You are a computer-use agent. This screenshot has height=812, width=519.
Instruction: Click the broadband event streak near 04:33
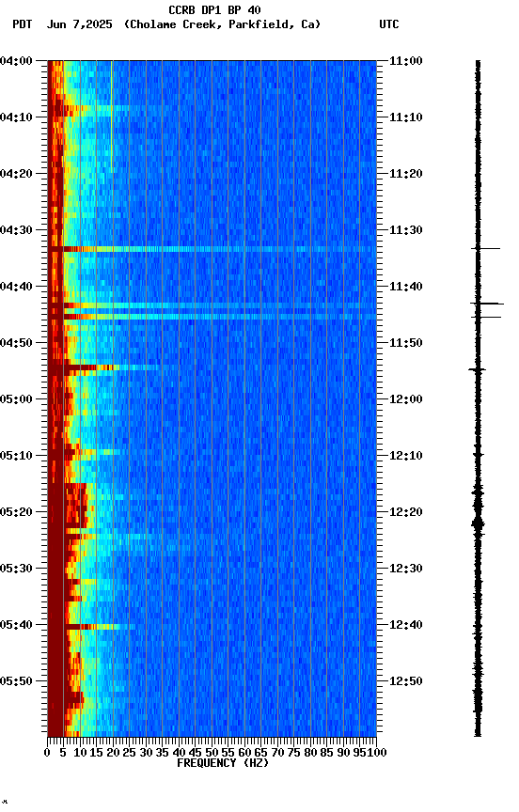click(212, 249)
